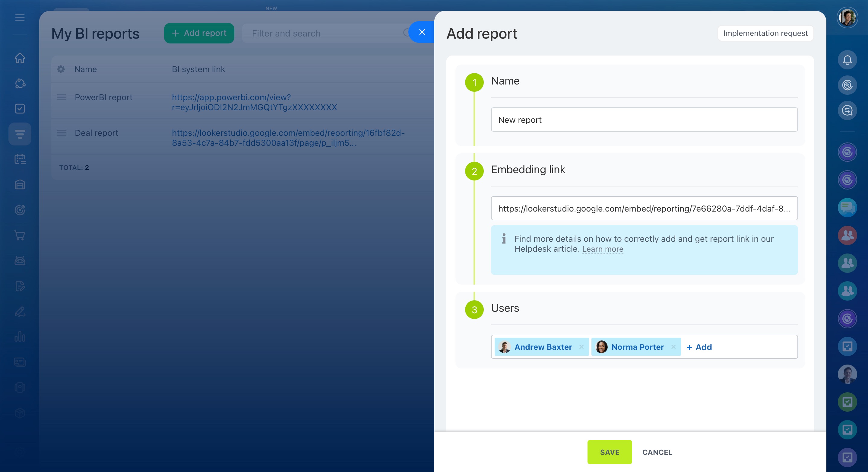Viewport: 868px width, 472px height.
Task: Open the document e-signature icon
Action: 20,286
